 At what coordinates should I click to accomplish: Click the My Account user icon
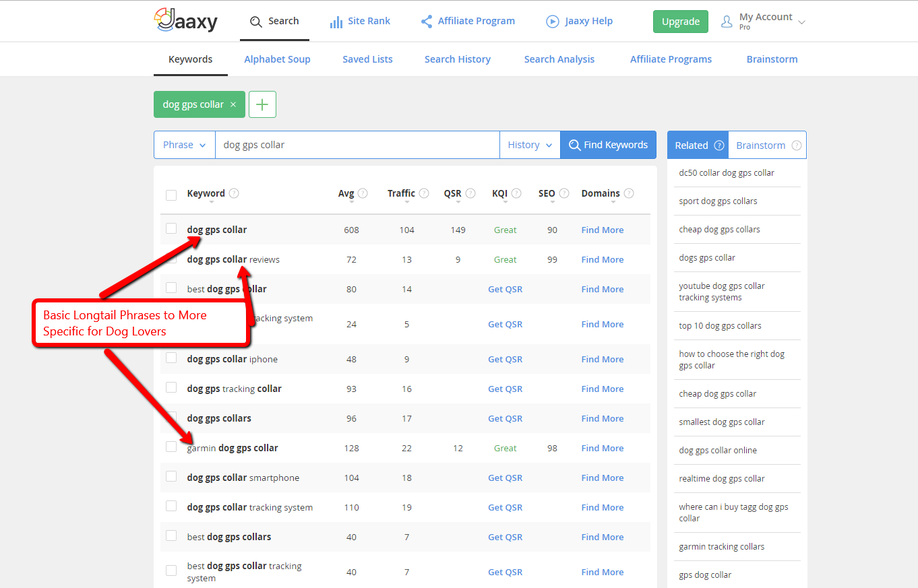[x=727, y=22]
